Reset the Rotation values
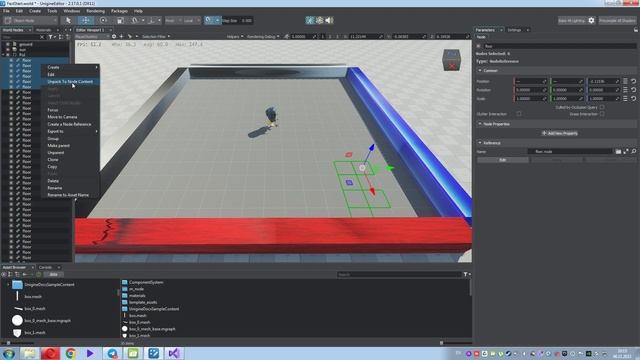This screenshot has width=640, height=360. pyautogui.click(x=633, y=90)
